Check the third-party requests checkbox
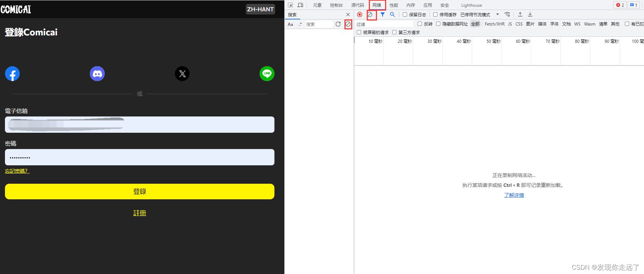The width and height of the screenshot is (644, 274). (394, 32)
